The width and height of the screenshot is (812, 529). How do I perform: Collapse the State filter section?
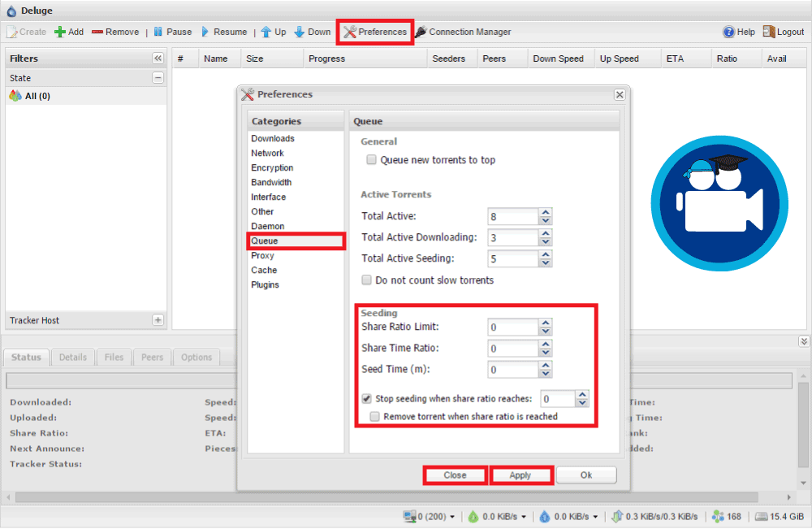click(158, 78)
